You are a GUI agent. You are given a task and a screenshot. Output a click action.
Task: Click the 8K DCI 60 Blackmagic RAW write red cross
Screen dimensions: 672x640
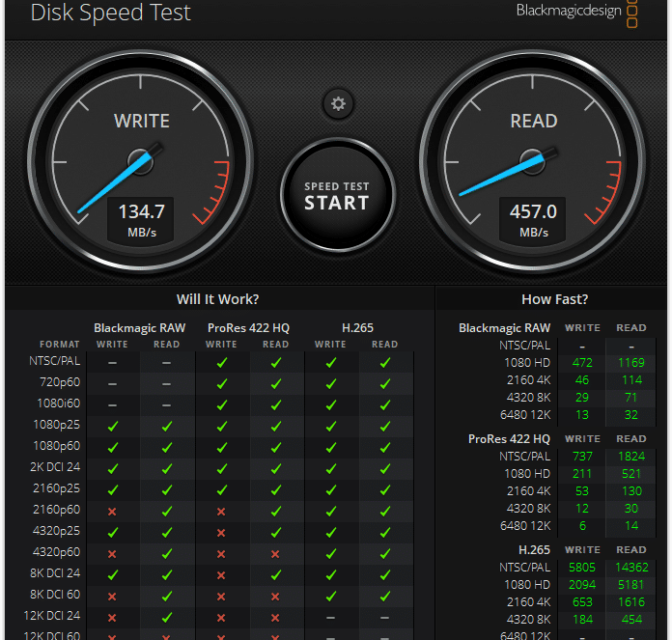coord(112,596)
